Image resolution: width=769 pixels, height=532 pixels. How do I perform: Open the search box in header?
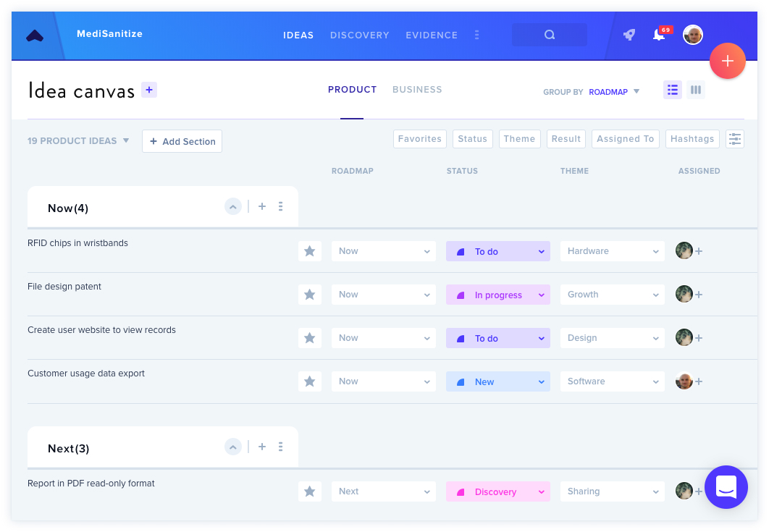point(550,35)
